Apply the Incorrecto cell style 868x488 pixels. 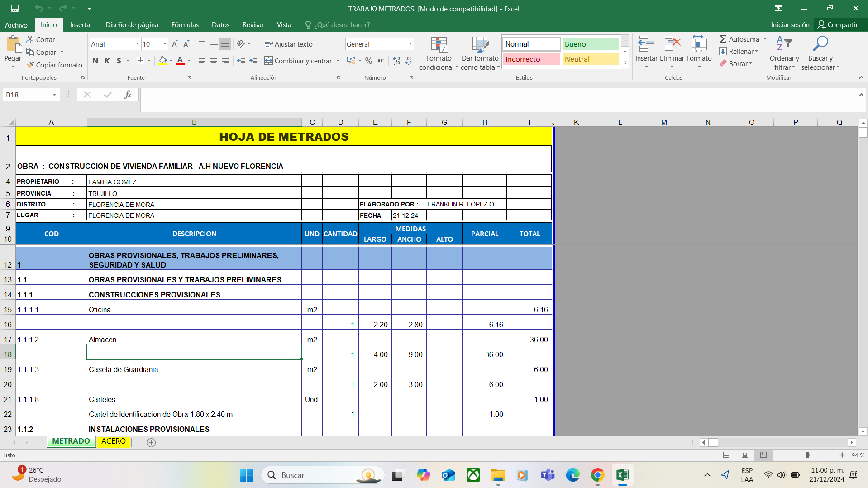coord(531,59)
